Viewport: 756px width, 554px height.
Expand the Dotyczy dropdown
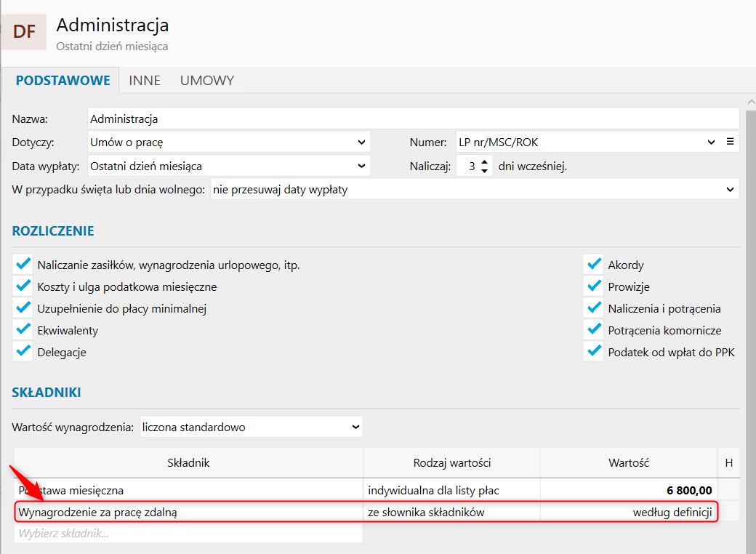(229, 142)
